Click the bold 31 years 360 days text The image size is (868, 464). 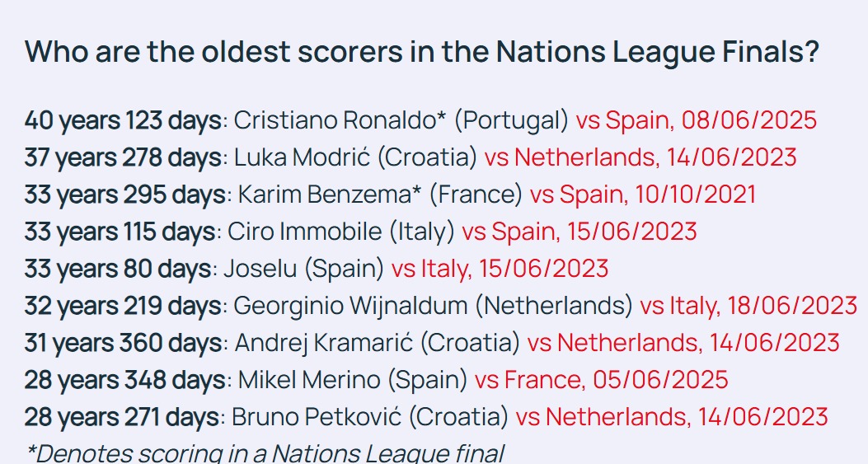pos(124,343)
